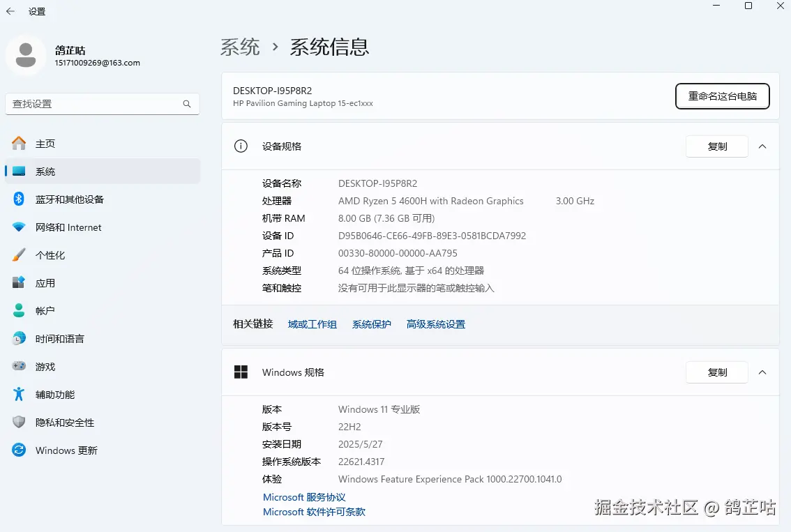The width and height of the screenshot is (791, 532).
Task: Open 辅助功能 settings page
Action: (103, 394)
